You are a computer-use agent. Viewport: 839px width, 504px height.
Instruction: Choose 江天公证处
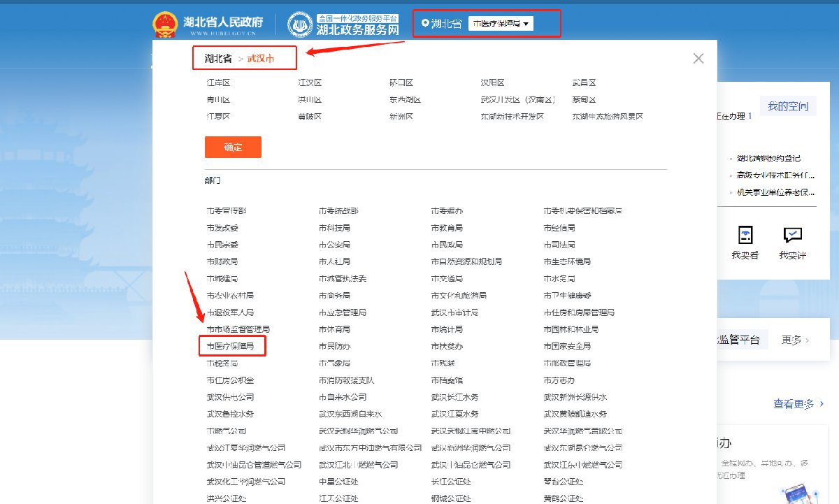tap(338, 498)
